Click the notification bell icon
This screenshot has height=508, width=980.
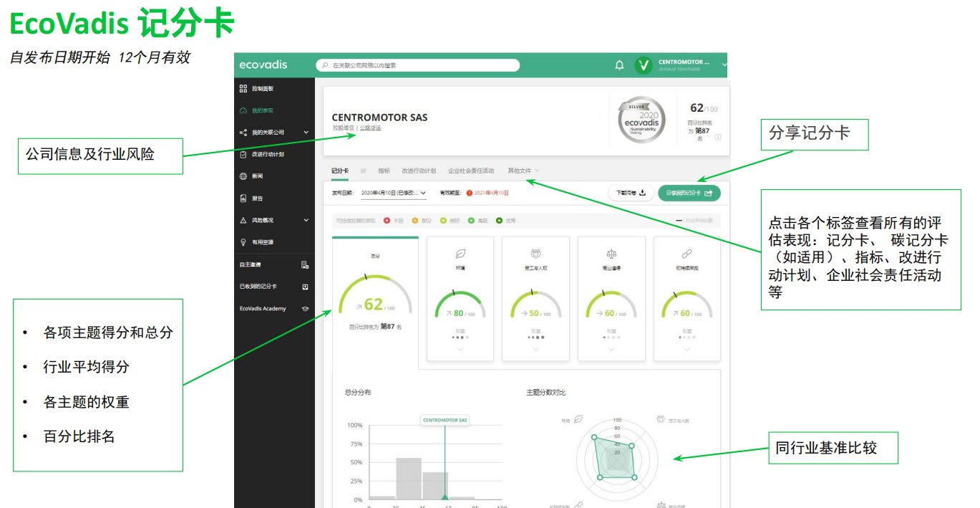(619, 65)
